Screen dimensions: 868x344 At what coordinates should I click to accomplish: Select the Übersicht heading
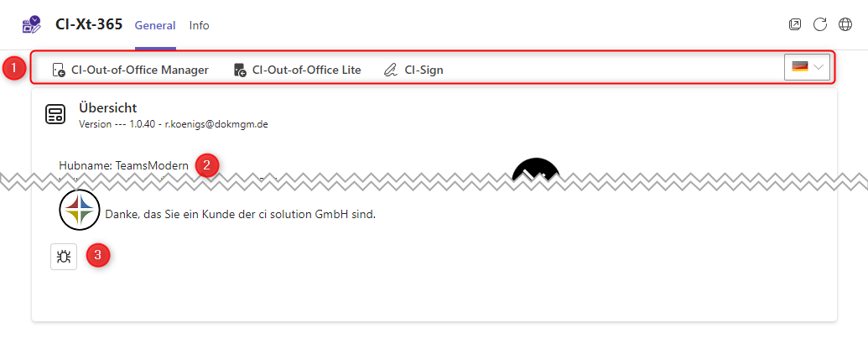coord(107,107)
